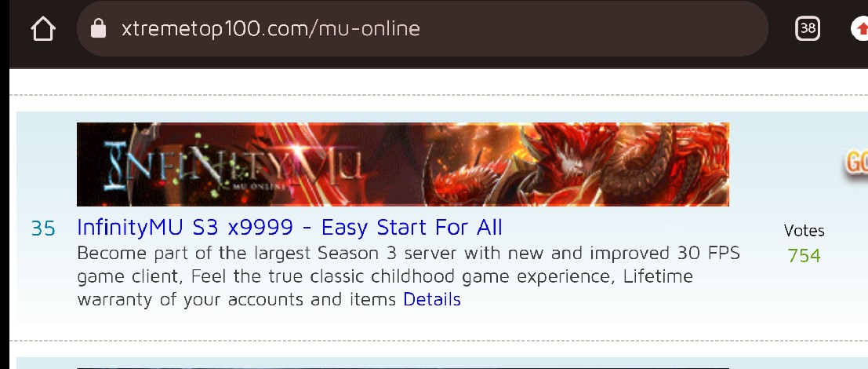
Task: Open the InfinityMU S3 x9999 title link
Action: pos(289,227)
